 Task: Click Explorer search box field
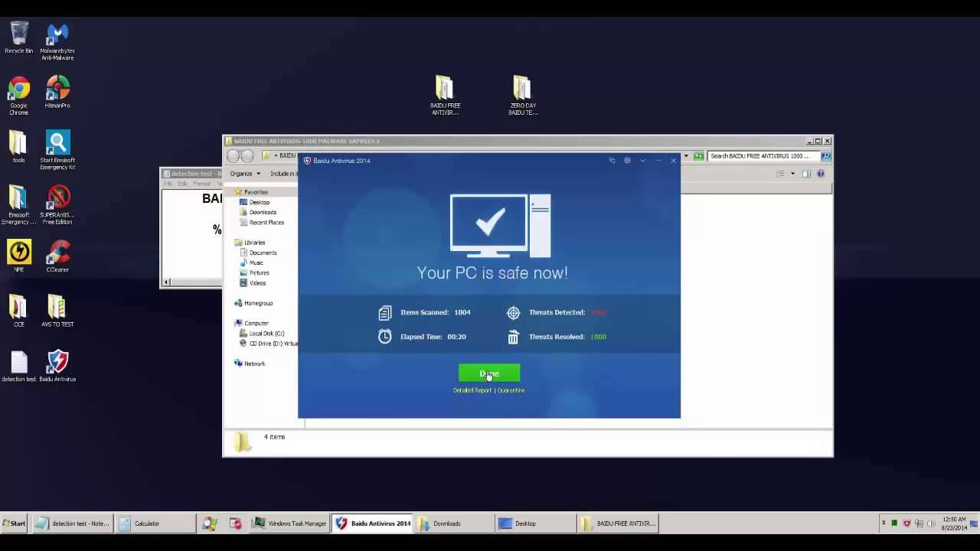(x=763, y=156)
